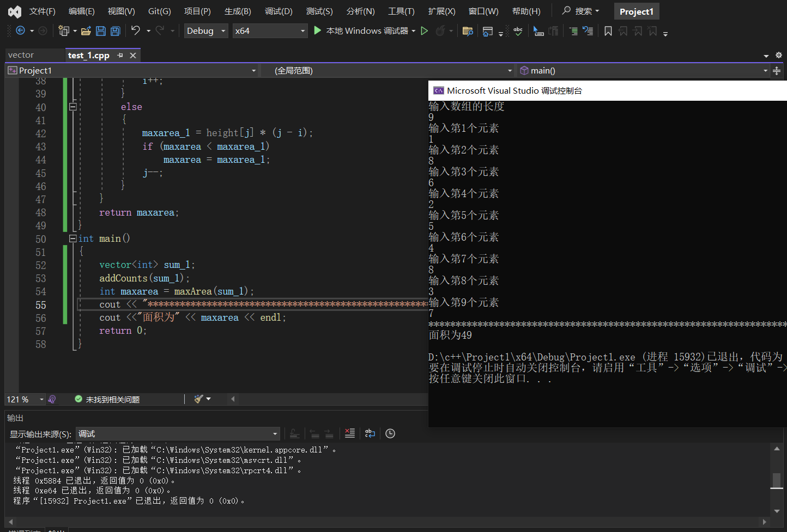The width and height of the screenshot is (787, 532).
Task: Collapse the int main() code block
Action: (x=73, y=239)
